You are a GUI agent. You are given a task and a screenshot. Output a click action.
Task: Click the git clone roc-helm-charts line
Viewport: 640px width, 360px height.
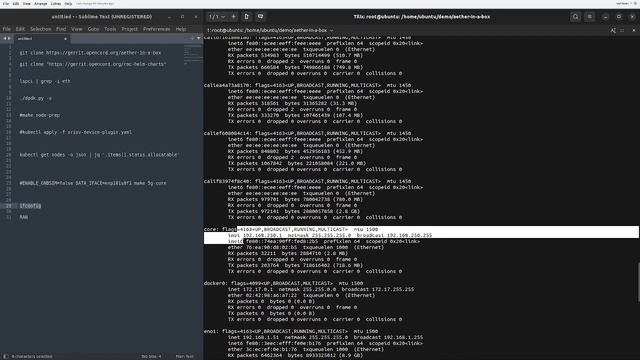pos(93,64)
